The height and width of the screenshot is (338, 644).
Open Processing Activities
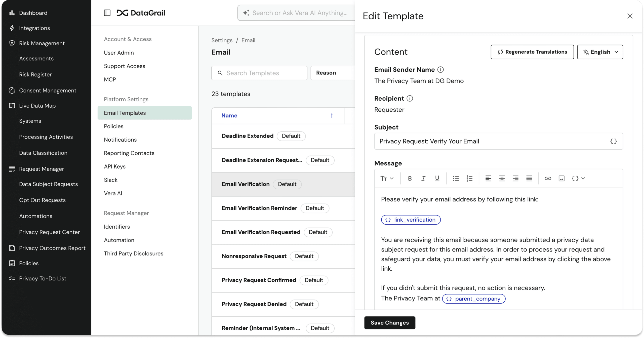[x=46, y=137]
